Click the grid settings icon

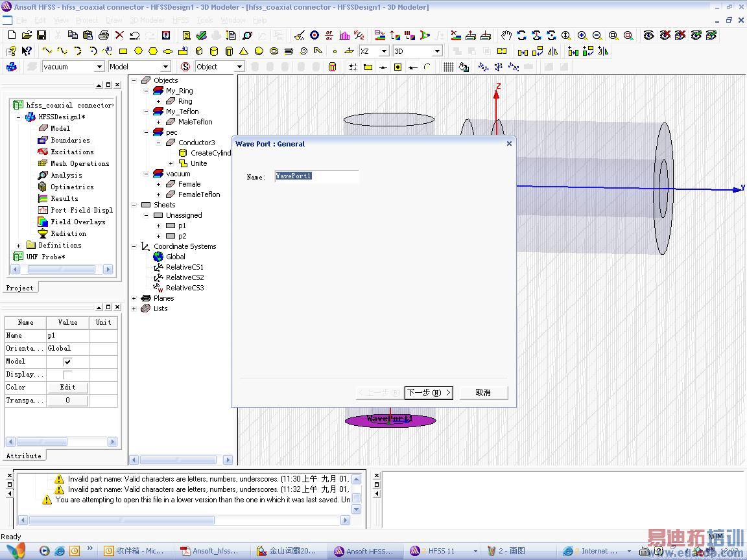pos(448,67)
